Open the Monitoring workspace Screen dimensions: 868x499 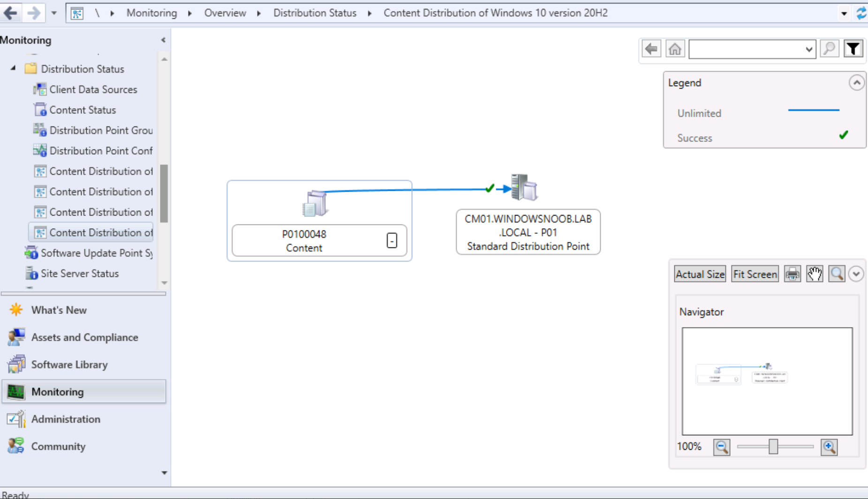click(84, 392)
